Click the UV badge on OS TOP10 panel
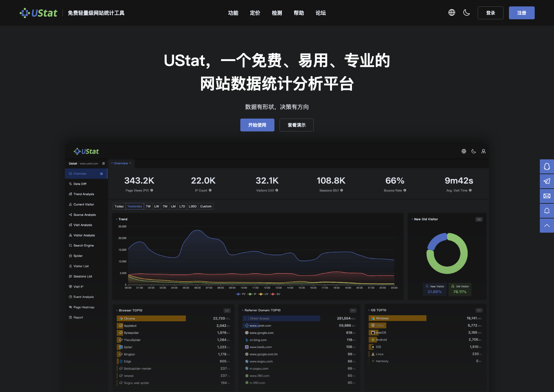 point(479,310)
